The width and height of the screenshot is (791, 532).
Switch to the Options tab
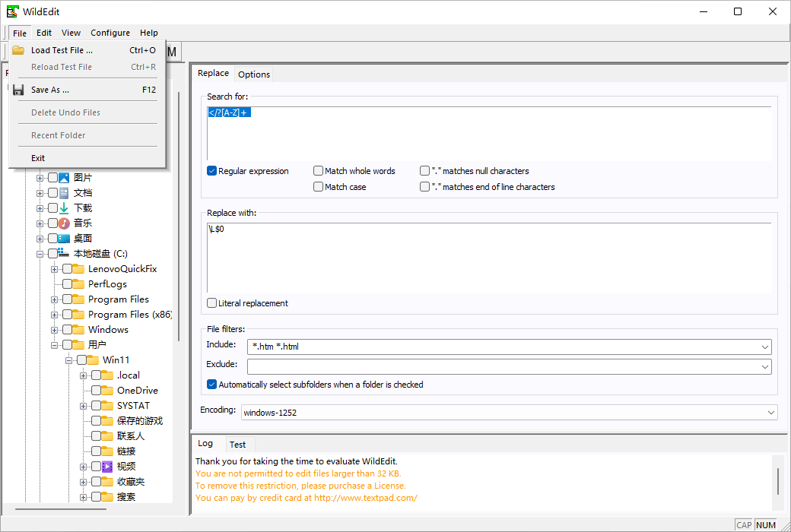click(x=254, y=74)
